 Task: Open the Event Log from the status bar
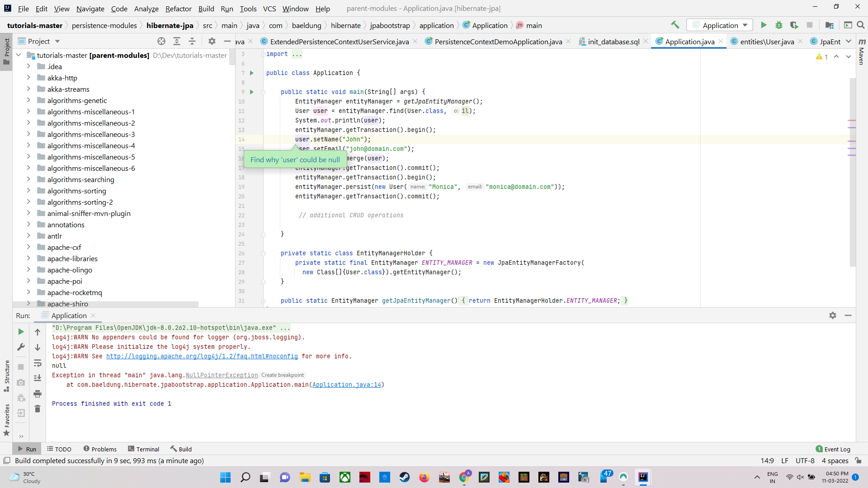pos(833,449)
